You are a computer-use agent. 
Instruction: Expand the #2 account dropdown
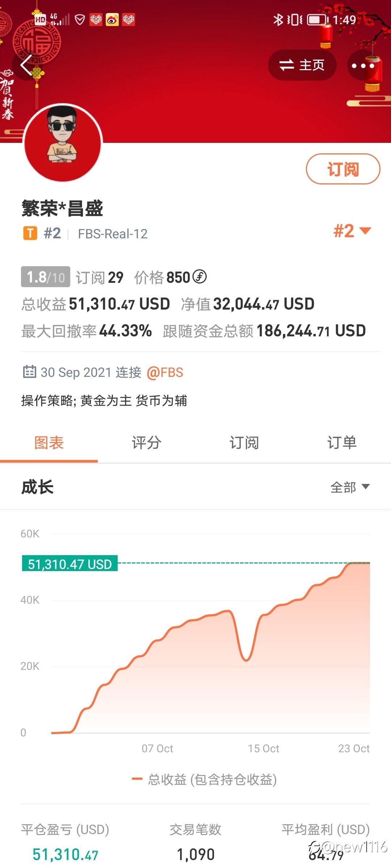click(x=352, y=231)
